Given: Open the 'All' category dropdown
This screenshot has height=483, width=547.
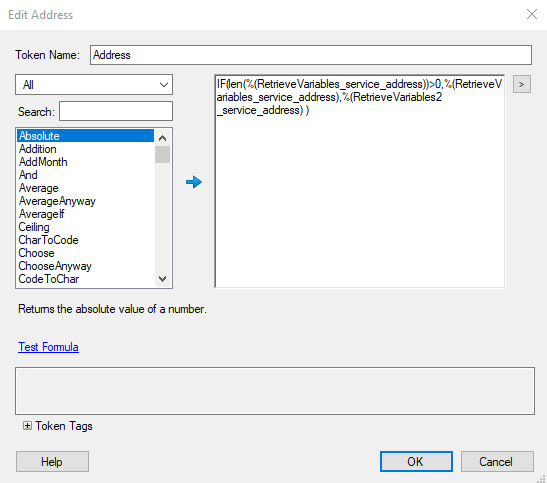Looking at the screenshot, I should [x=94, y=84].
